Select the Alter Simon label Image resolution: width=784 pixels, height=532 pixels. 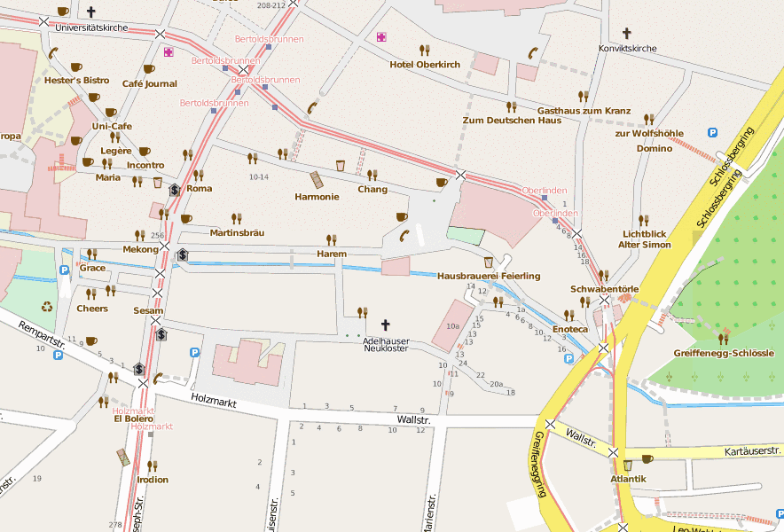click(645, 245)
